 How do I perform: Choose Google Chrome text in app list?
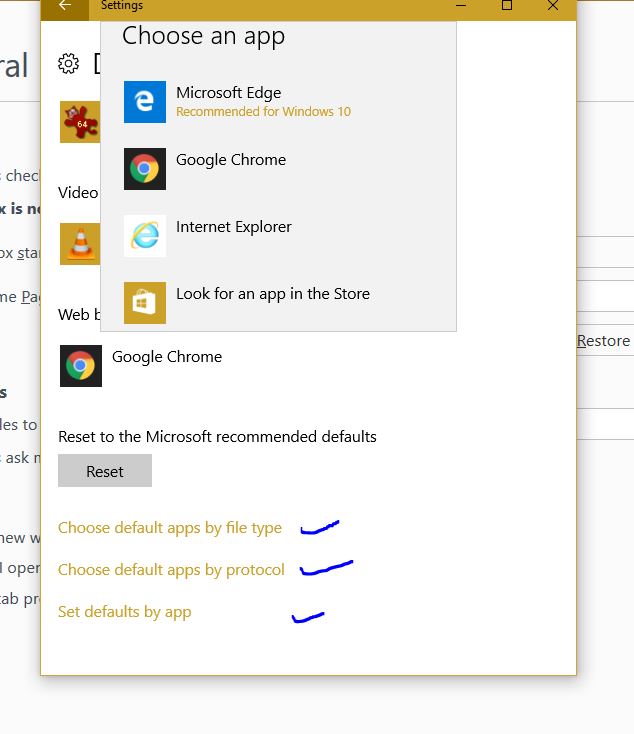point(231,160)
